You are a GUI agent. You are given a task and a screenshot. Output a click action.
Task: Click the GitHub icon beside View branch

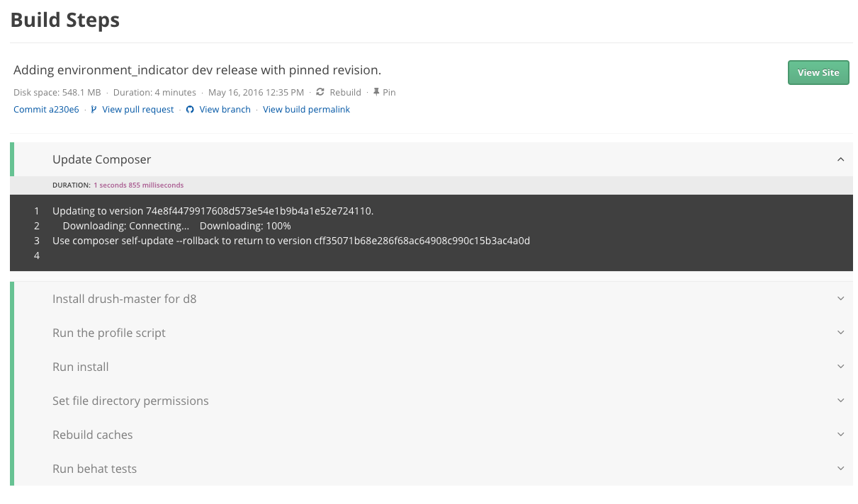coord(190,110)
